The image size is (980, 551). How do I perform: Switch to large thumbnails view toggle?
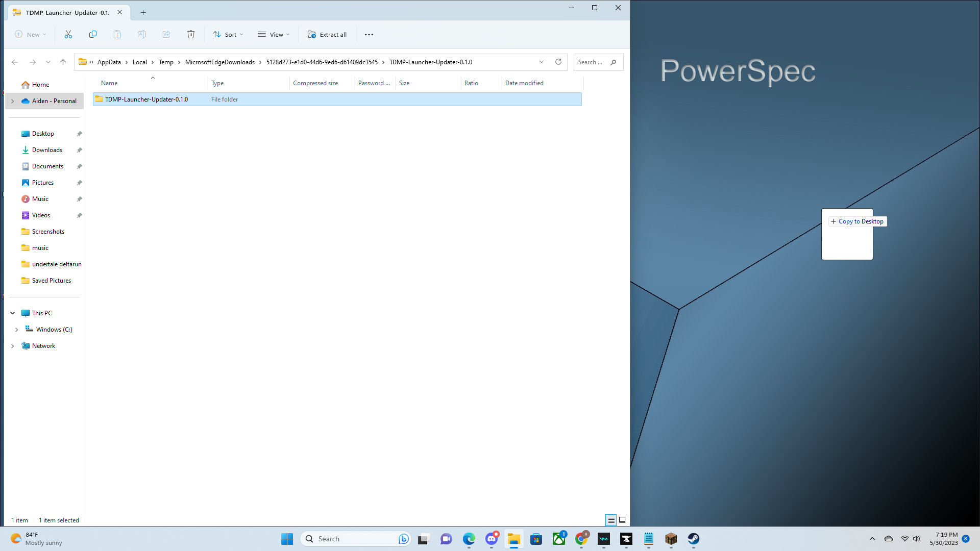622,520
